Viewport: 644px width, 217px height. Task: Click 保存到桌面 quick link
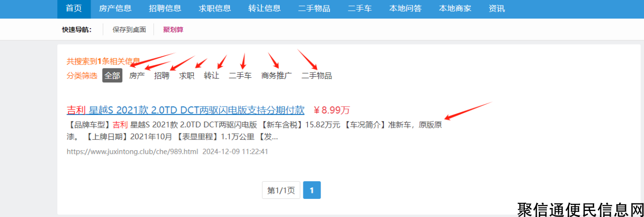129,30
